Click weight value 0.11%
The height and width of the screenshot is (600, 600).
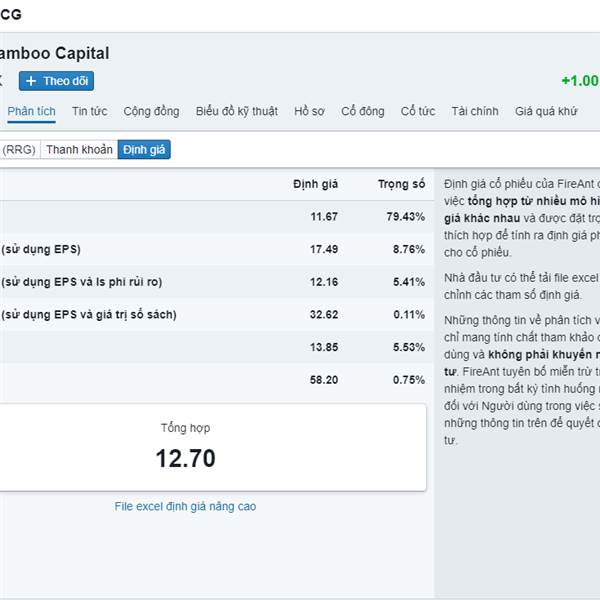click(x=409, y=315)
